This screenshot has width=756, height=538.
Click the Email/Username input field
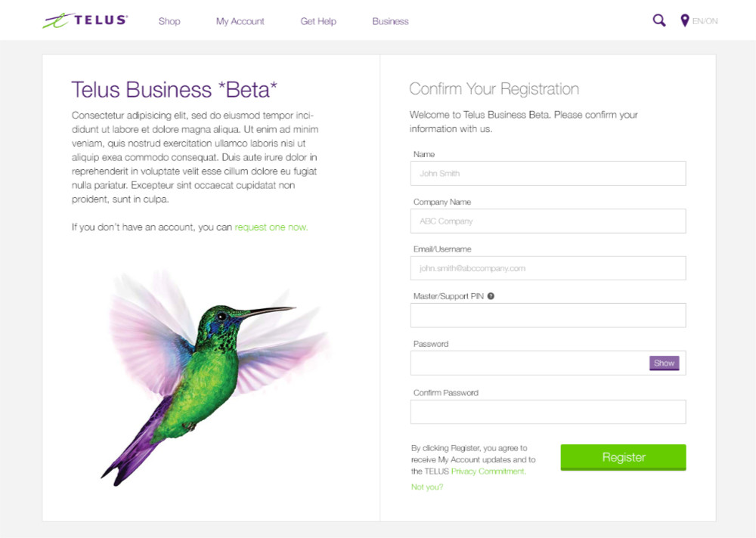click(547, 267)
